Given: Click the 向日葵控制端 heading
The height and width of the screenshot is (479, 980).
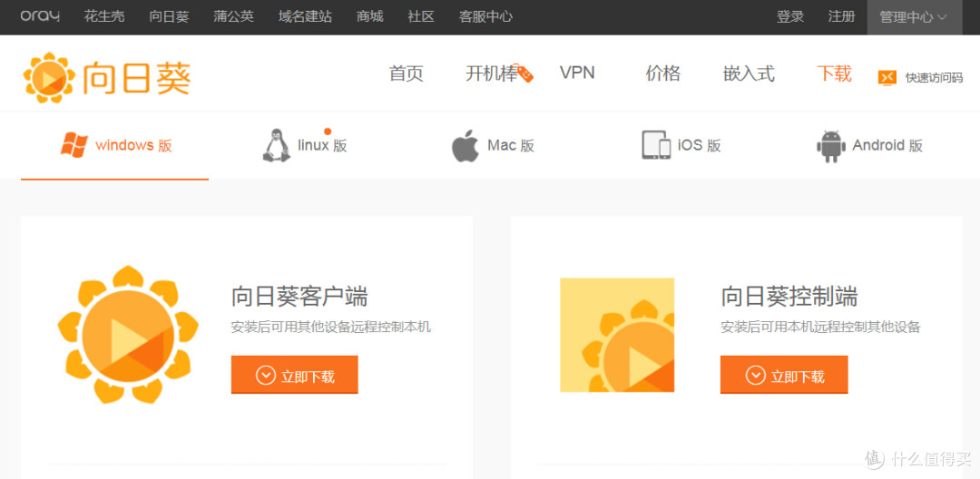Looking at the screenshot, I should pyautogui.click(x=789, y=297).
